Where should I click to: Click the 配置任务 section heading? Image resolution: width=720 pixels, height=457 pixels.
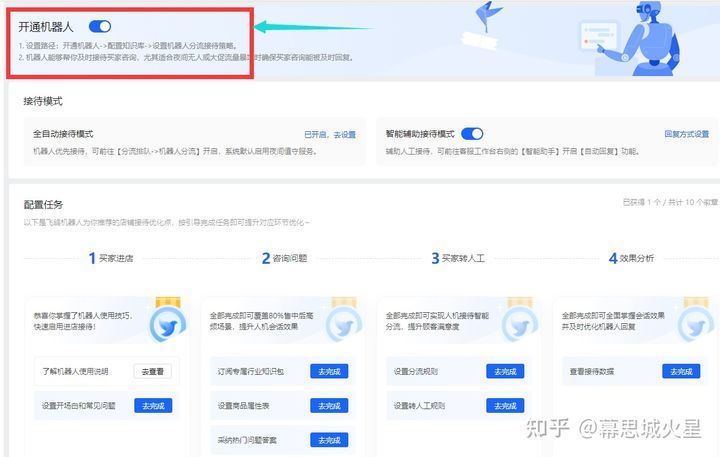point(43,205)
